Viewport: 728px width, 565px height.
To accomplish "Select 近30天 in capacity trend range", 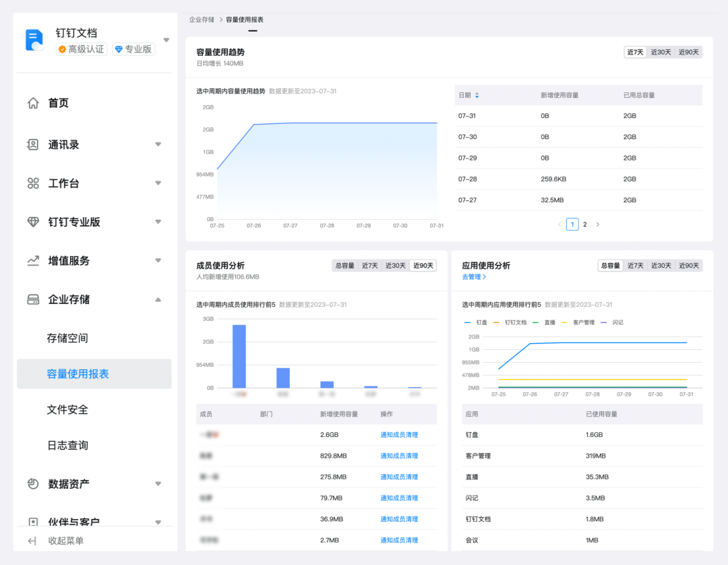I will point(659,53).
